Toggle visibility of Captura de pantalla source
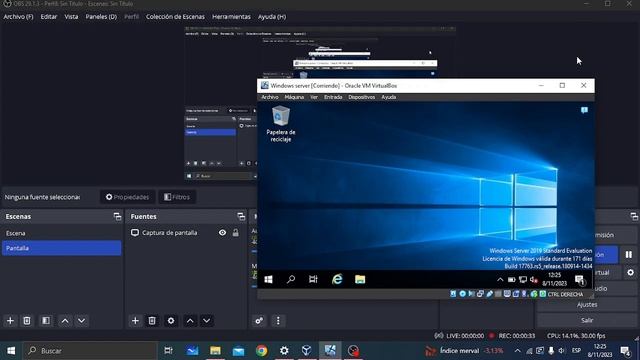 coord(222,233)
